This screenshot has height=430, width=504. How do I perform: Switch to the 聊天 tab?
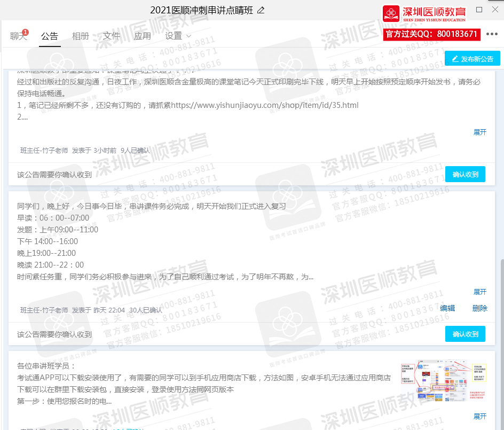pos(18,36)
